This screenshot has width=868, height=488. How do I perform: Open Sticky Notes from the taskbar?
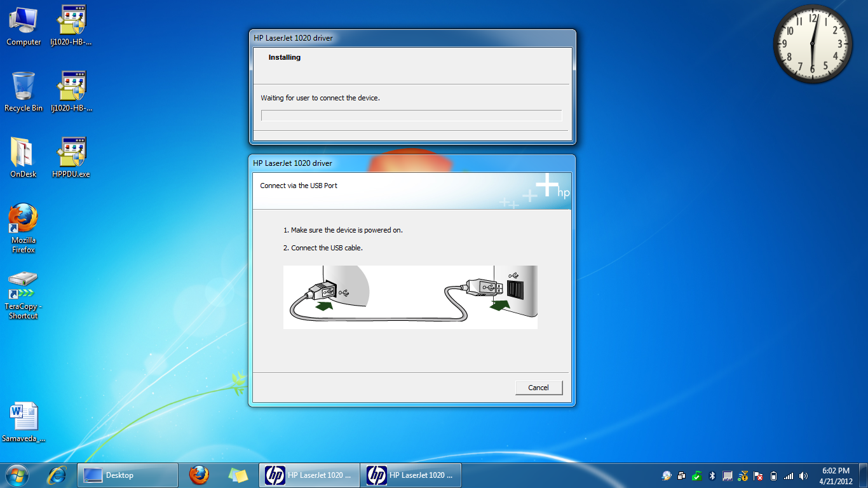click(x=238, y=475)
